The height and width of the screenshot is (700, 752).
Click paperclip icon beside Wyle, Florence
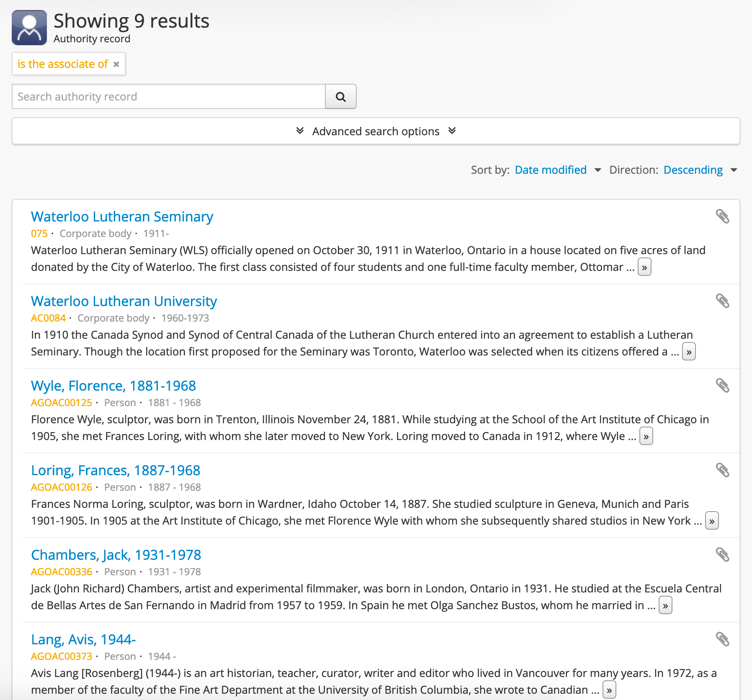(722, 386)
